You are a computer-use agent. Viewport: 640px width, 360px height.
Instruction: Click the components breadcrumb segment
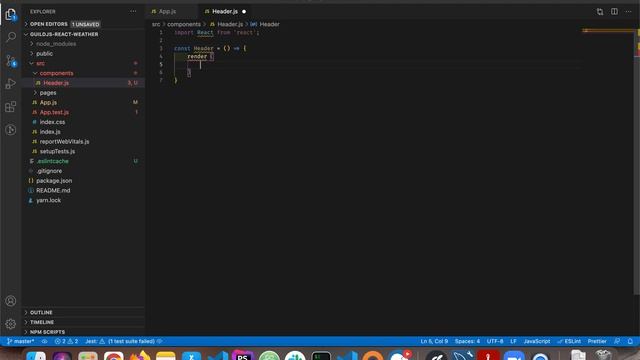coord(184,24)
